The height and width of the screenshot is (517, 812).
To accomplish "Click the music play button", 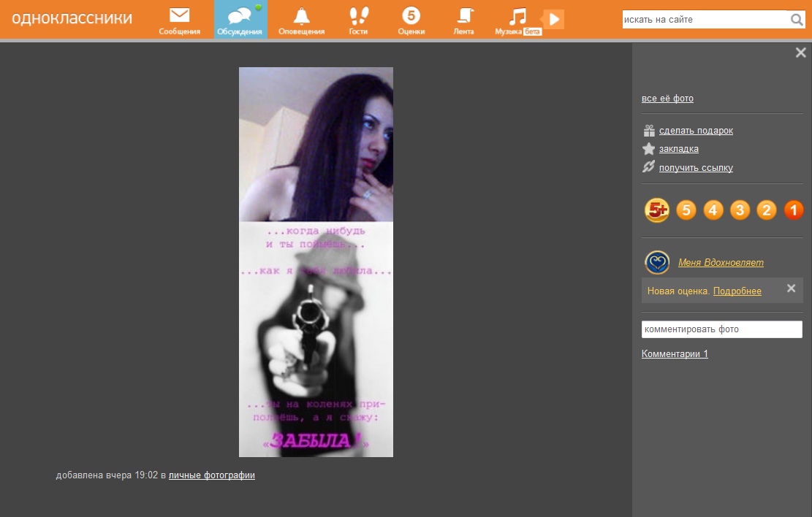I will (554, 20).
